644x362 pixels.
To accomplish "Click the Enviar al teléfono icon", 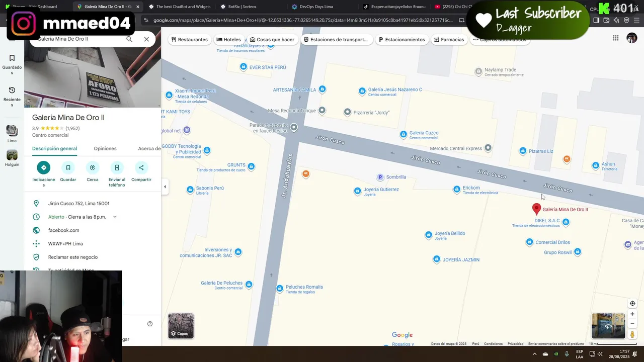I will [x=117, y=167].
